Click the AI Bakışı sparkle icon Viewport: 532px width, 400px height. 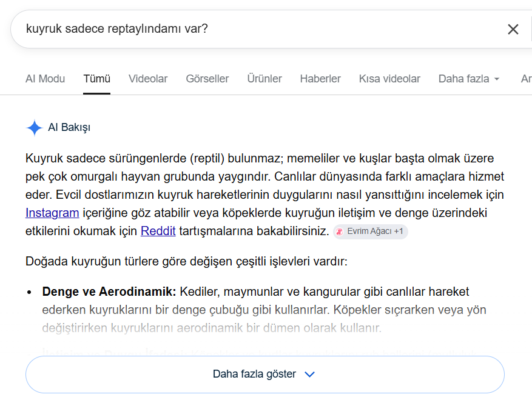(x=34, y=128)
